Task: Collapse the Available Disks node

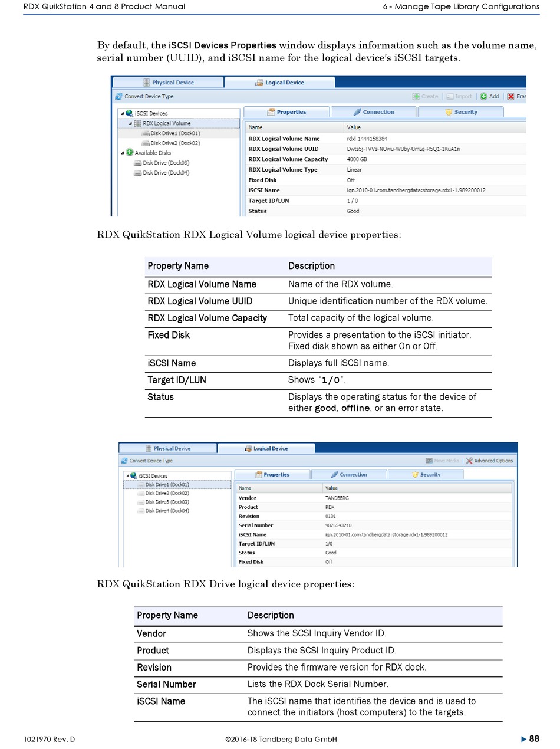Action: pos(123,153)
